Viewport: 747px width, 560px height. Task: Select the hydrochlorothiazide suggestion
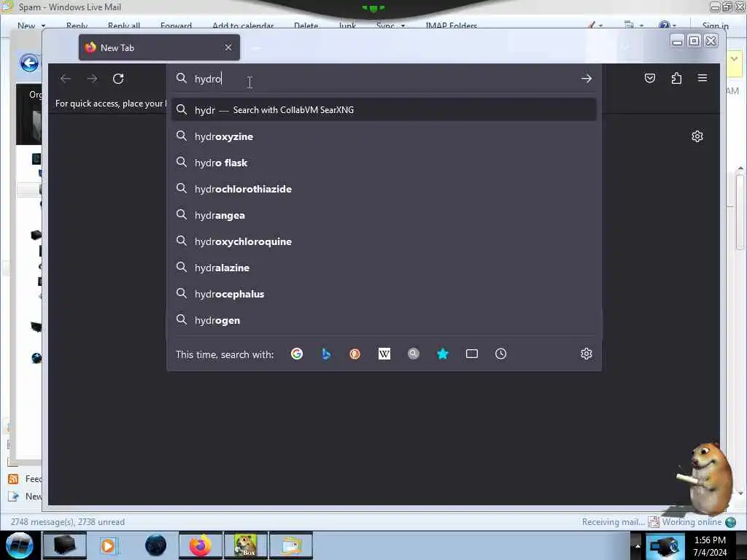click(384, 189)
